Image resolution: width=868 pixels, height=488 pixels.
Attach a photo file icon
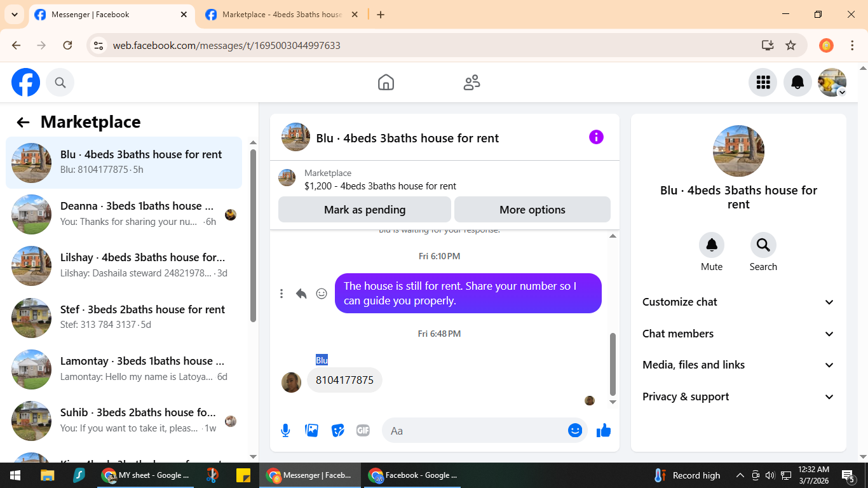click(312, 431)
